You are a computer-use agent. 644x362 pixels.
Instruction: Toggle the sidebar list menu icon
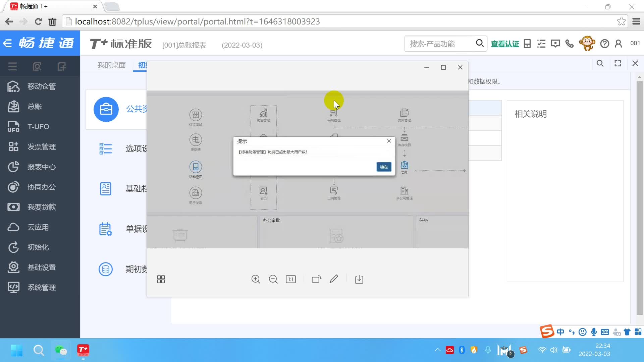click(x=13, y=66)
